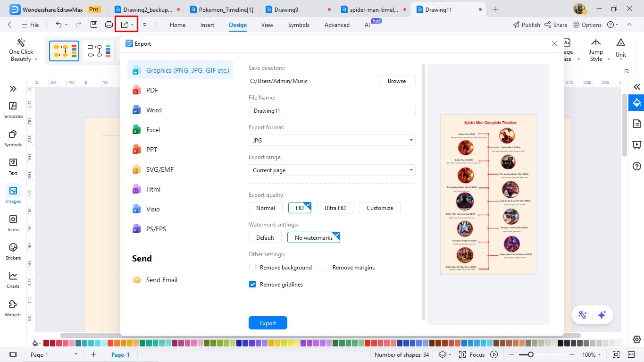Collapse right panel with double chevron

(x=637, y=87)
